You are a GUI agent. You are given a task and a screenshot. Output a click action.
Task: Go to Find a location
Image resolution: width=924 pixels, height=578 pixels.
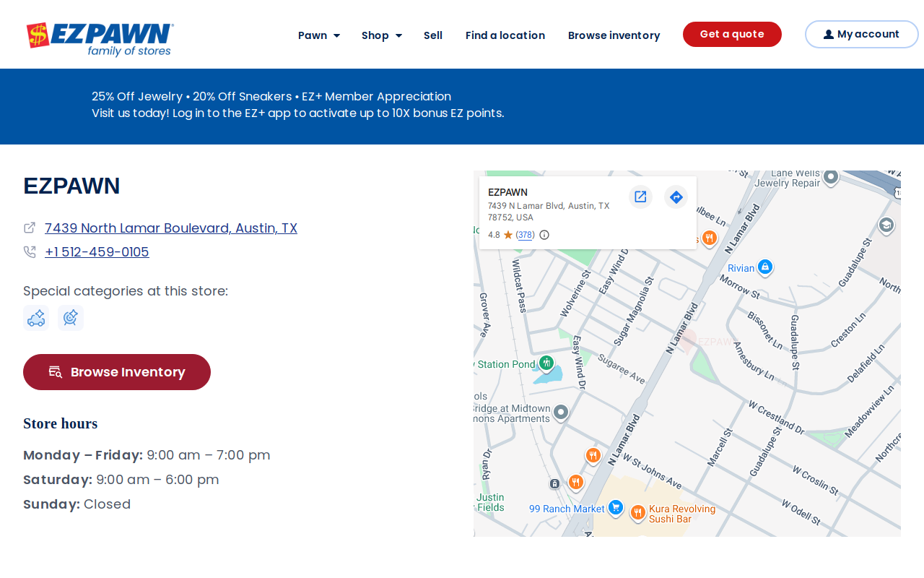point(505,35)
